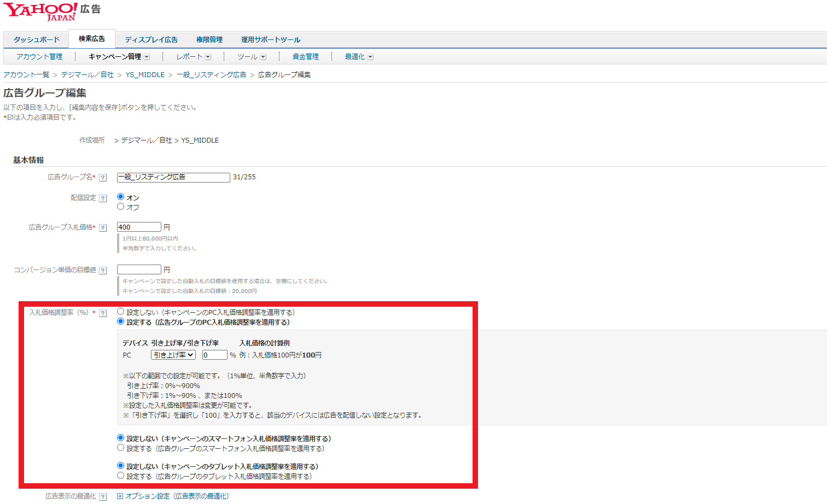
Task: Open the help icon next to 配信設定
Action: (x=103, y=198)
